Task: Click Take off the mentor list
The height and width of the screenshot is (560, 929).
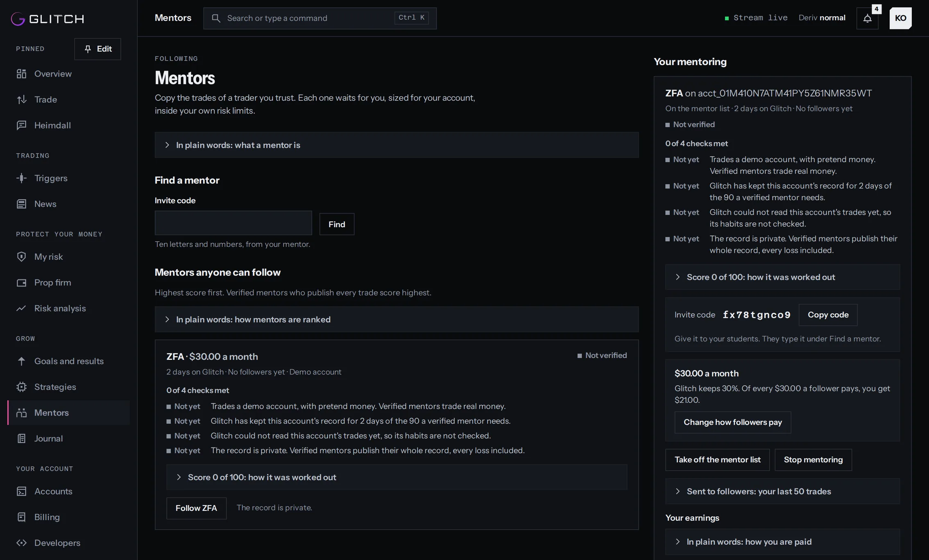Action: [x=717, y=460]
